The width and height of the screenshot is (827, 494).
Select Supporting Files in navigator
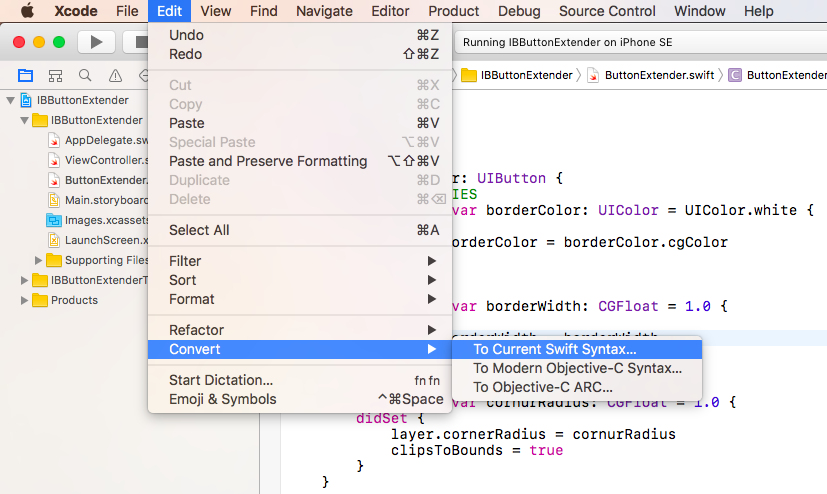tap(74, 260)
